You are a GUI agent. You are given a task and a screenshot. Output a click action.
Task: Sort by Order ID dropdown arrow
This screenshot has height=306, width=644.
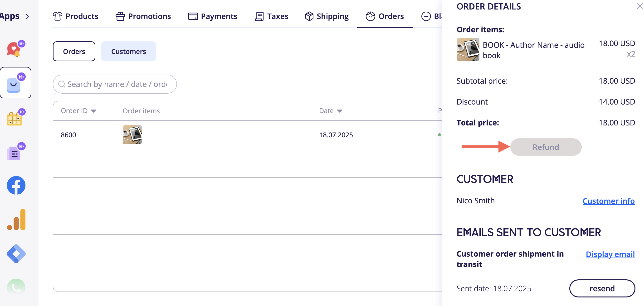[x=93, y=111]
